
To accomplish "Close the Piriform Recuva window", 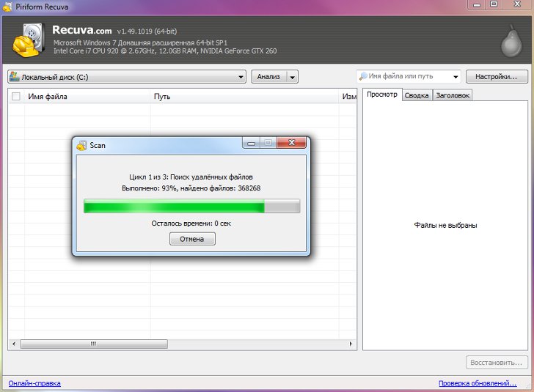I will 517,4.
